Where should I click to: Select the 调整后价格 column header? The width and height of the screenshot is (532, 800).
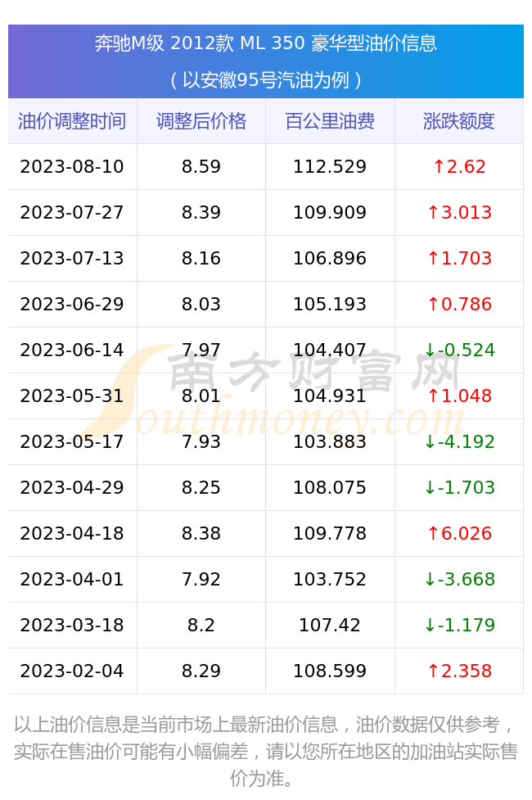pyautogui.click(x=201, y=121)
